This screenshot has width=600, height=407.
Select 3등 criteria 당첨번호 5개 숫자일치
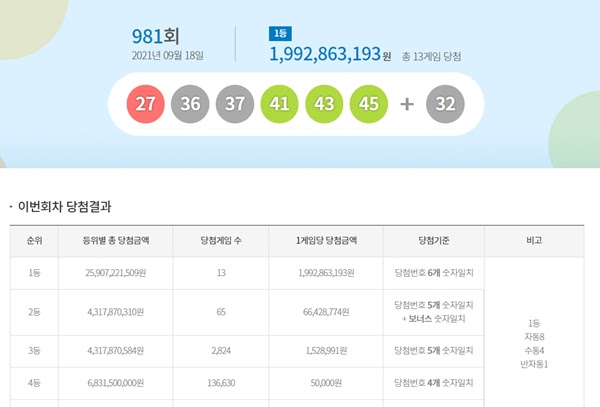pos(434,351)
